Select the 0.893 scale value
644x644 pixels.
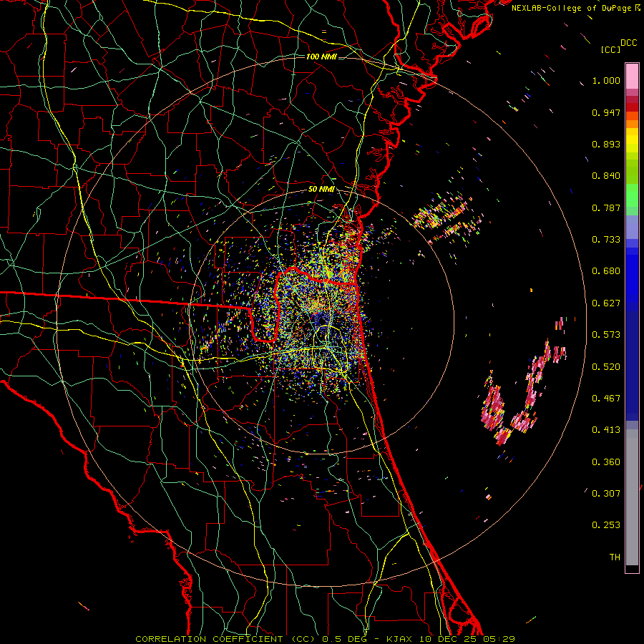pyautogui.click(x=606, y=144)
